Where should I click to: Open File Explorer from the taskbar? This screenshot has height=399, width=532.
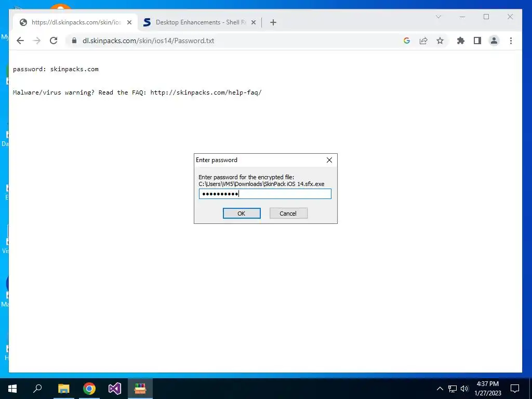(63, 389)
